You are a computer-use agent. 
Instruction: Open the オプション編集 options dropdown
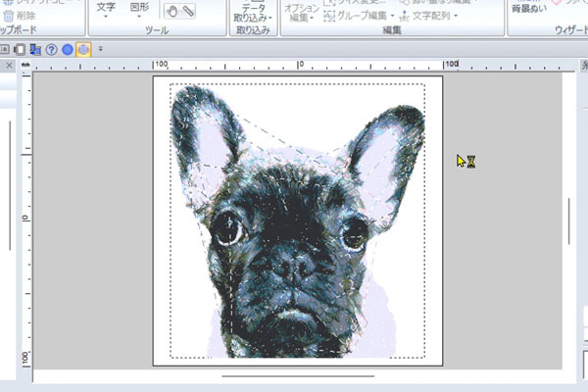(302, 13)
